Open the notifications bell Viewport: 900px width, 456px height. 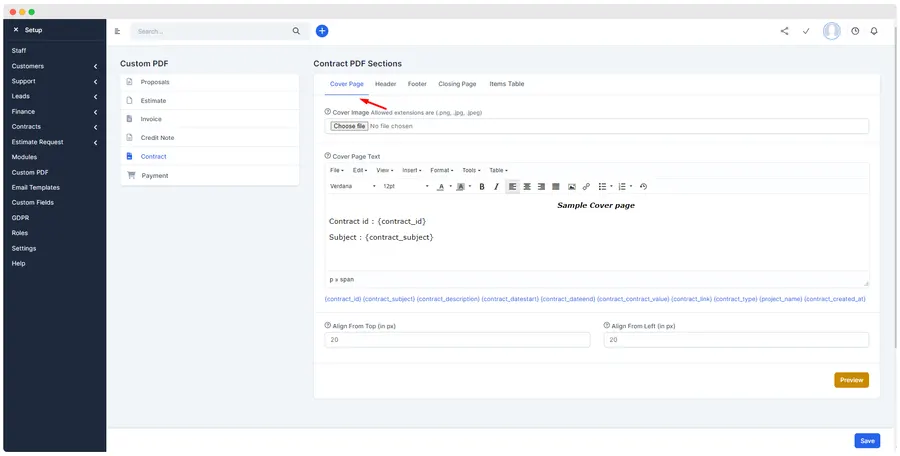click(x=874, y=32)
